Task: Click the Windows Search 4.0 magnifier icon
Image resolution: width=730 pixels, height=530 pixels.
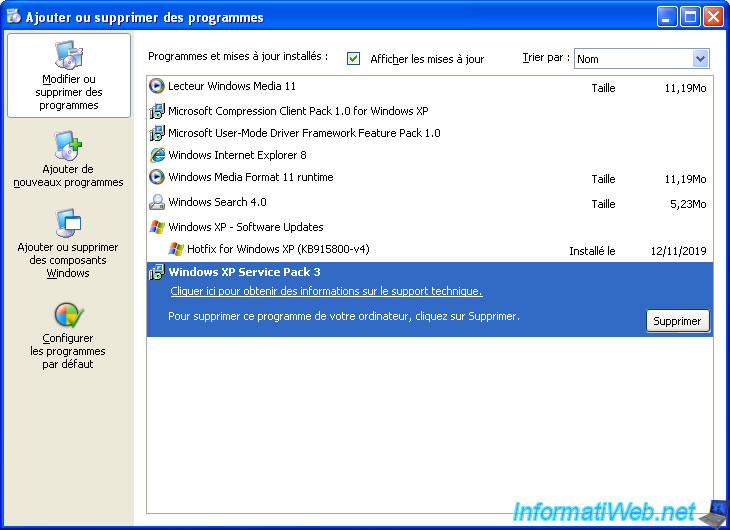Action: pos(157,202)
